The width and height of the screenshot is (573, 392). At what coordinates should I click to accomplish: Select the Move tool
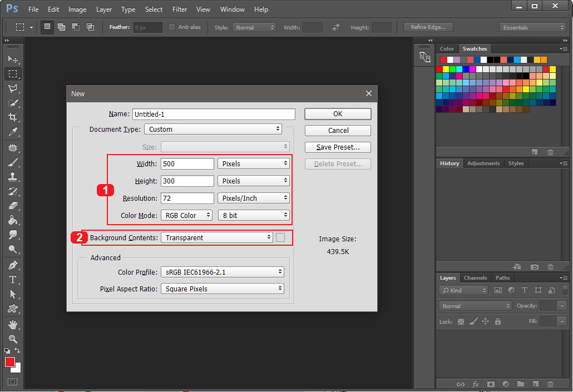(13, 59)
